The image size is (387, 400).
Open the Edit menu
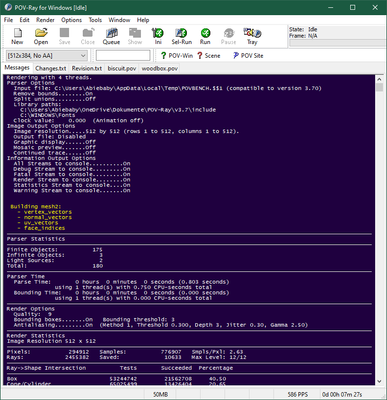tap(24, 20)
